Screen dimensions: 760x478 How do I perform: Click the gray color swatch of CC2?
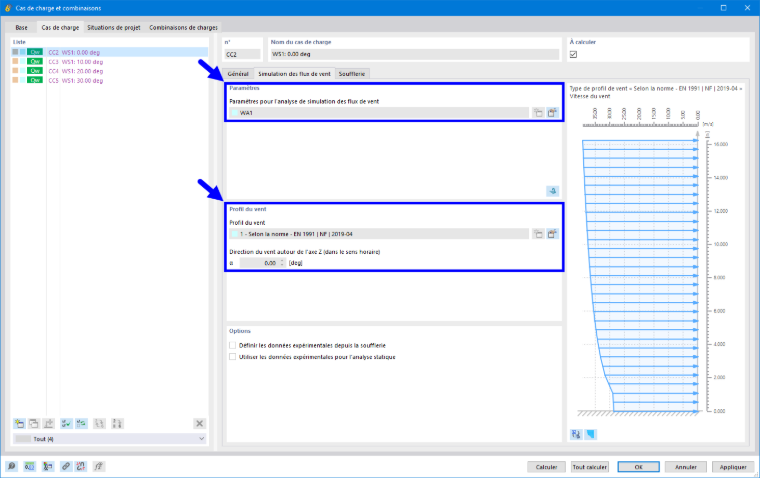point(16,52)
